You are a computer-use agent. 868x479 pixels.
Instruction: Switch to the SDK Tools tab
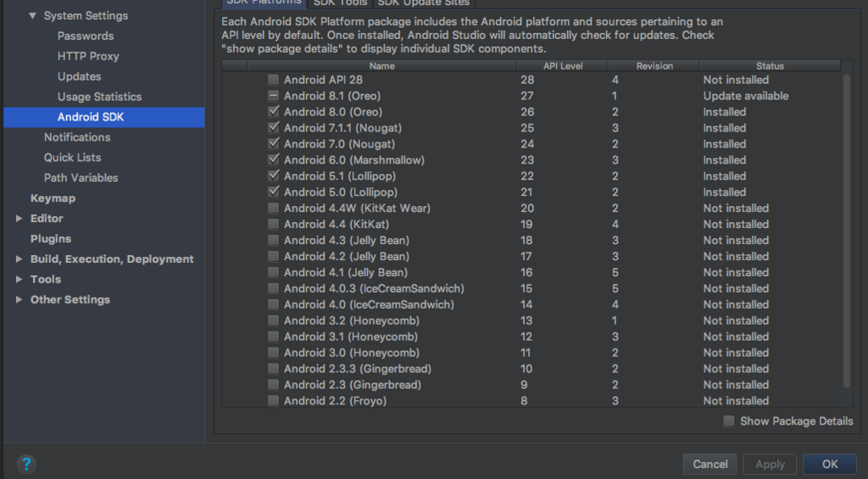point(341,3)
